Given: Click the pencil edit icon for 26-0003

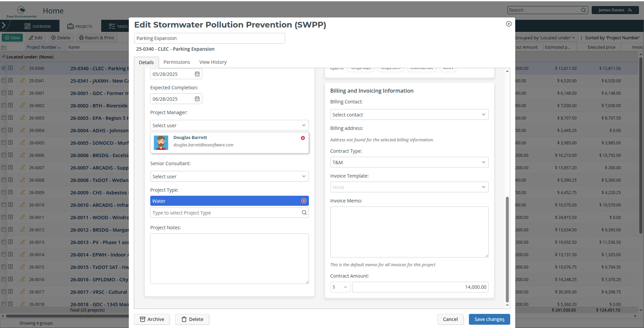Looking at the screenshot, I should pyautogui.click(x=22, y=118).
